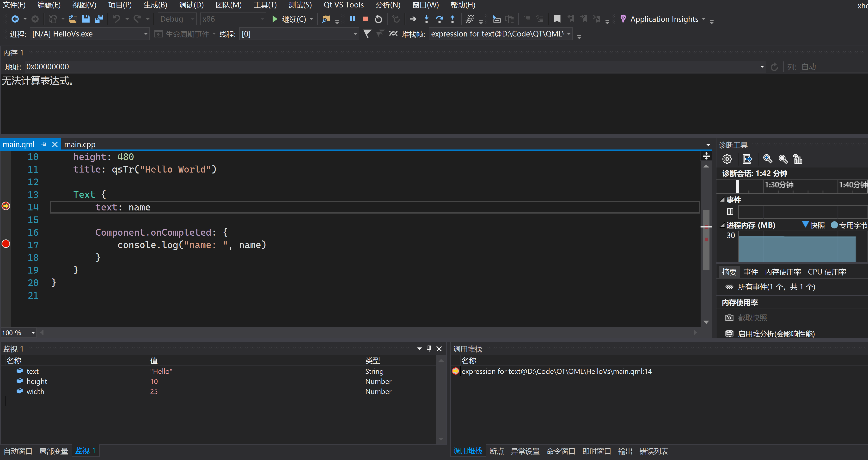Zoom in on the diagnostics timeline with magnifier icon
The width and height of the screenshot is (868, 460).
click(x=768, y=159)
